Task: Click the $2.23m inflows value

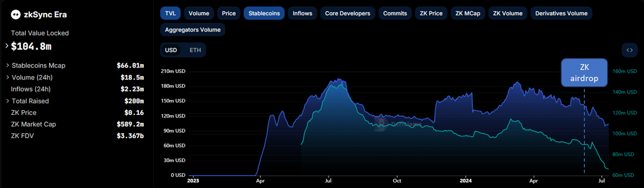Action: coord(132,89)
